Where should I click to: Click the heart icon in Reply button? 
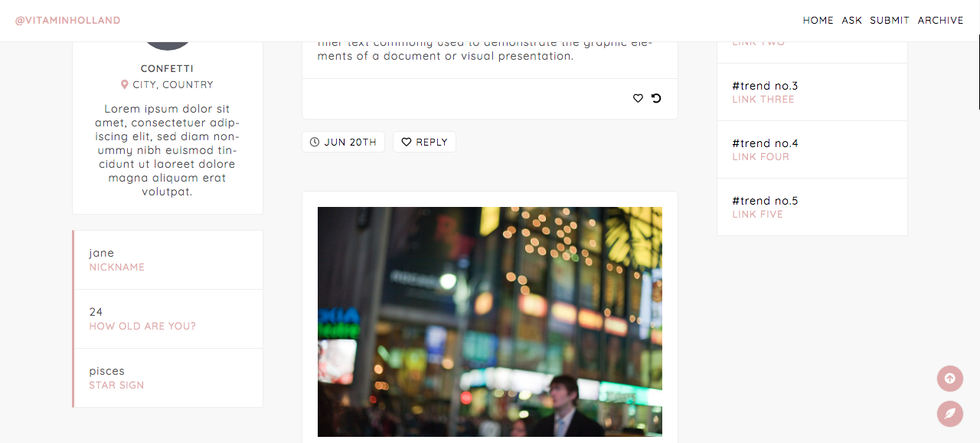407,142
